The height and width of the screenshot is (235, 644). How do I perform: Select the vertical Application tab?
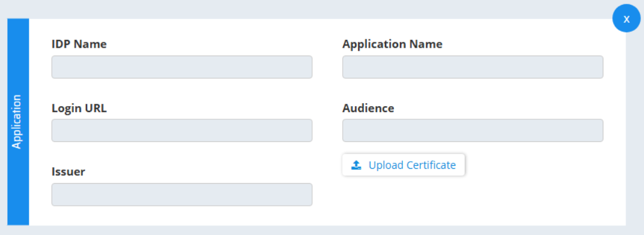18,122
